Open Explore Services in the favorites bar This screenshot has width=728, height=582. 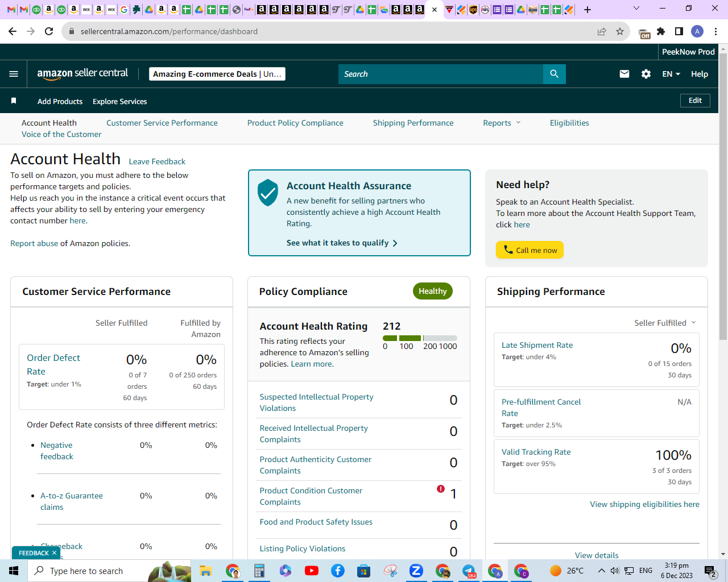click(120, 101)
